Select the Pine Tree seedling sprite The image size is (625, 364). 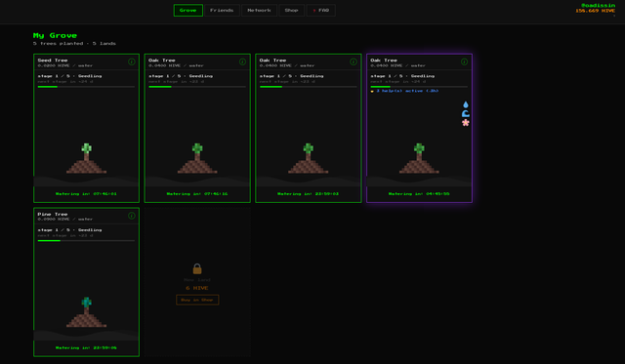(87, 312)
